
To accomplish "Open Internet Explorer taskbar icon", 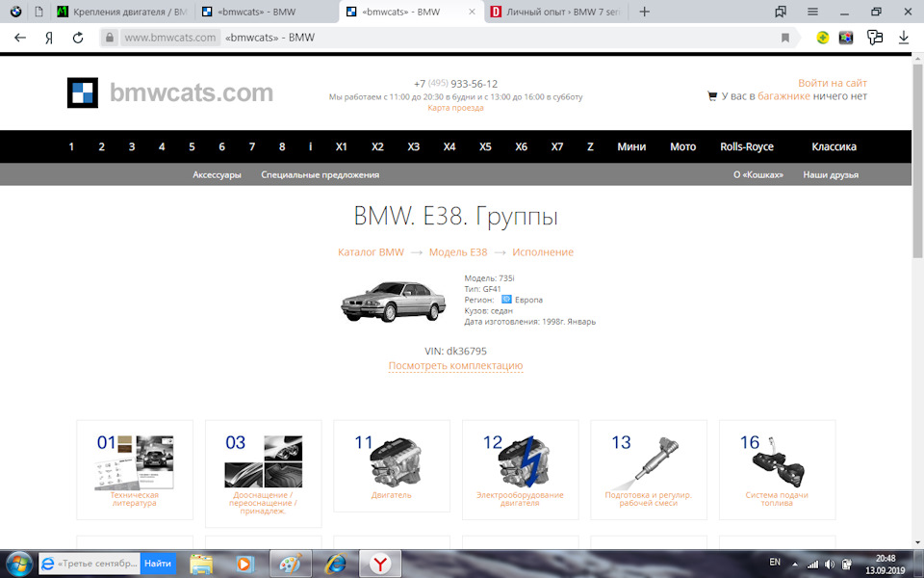I will click(335, 564).
